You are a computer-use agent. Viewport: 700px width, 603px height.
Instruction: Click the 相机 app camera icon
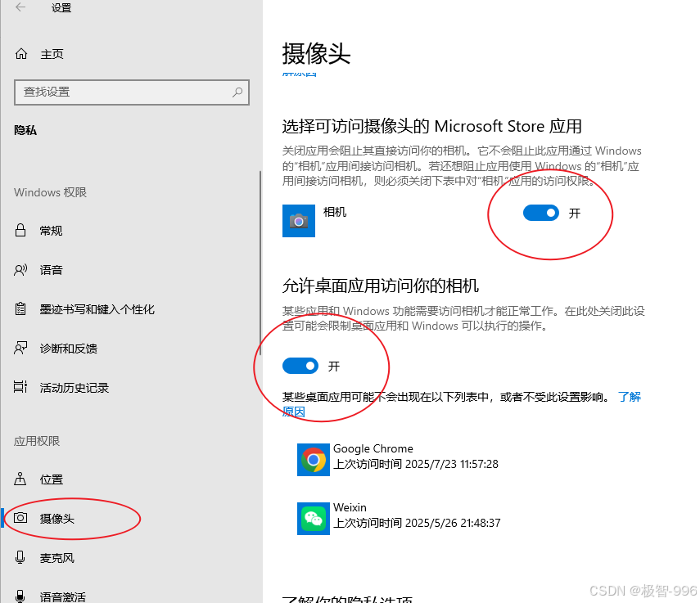tap(299, 221)
